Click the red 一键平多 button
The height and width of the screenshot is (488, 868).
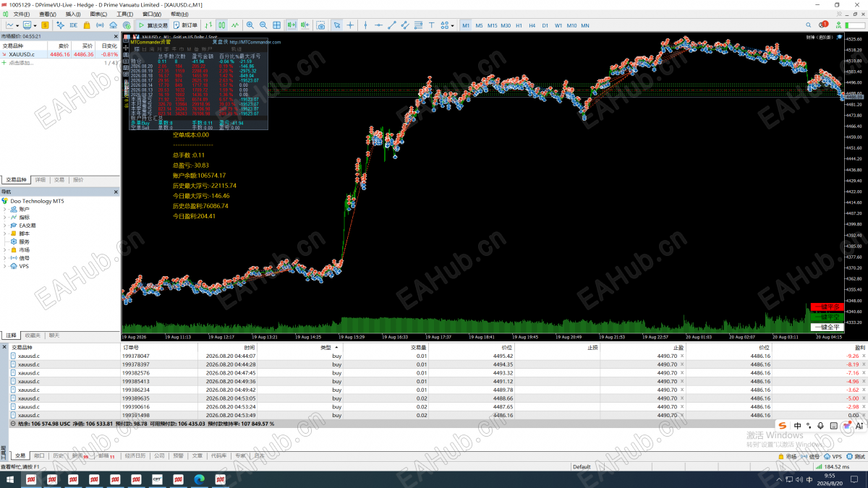pyautogui.click(x=826, y=307)
